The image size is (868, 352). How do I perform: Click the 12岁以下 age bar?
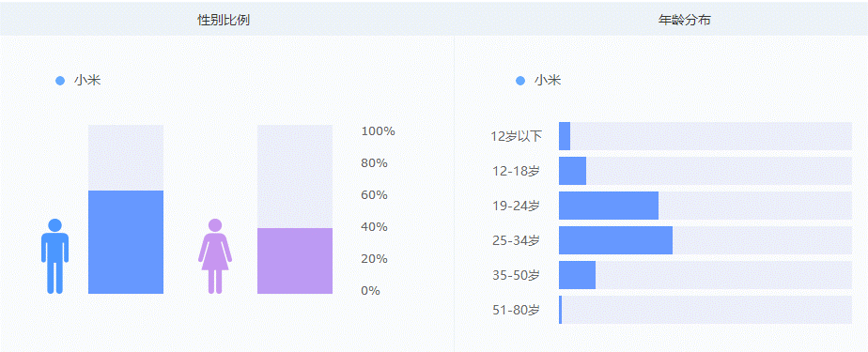[565, 136]
